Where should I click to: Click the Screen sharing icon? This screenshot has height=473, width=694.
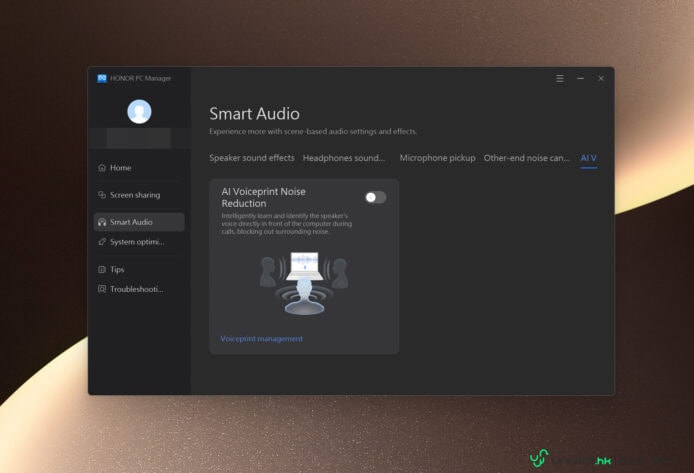102,195
